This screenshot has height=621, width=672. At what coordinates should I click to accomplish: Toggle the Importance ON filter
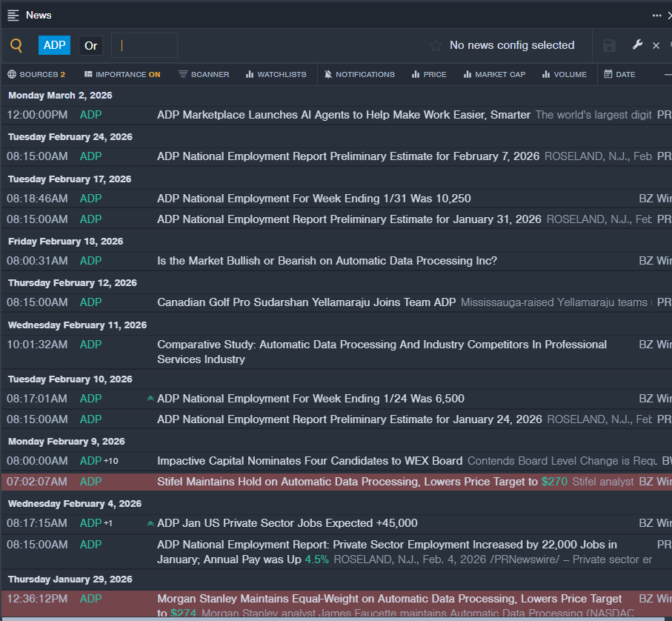122,74
